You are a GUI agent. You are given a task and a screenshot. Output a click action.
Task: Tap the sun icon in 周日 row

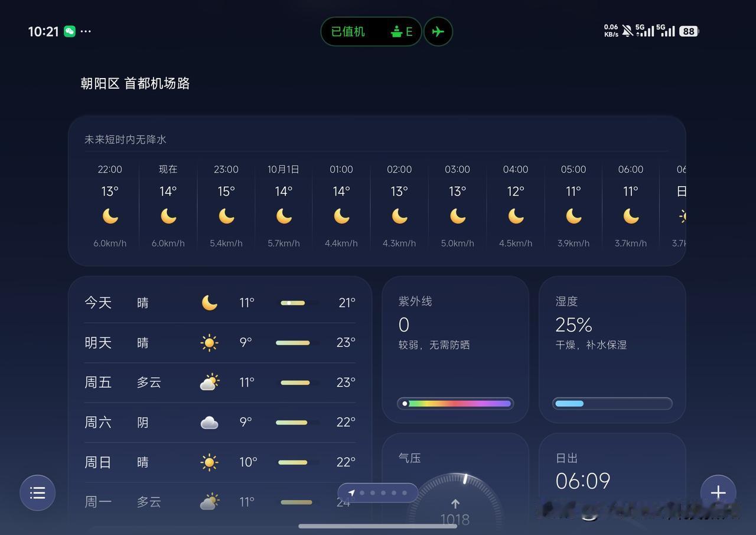(209, 462)
